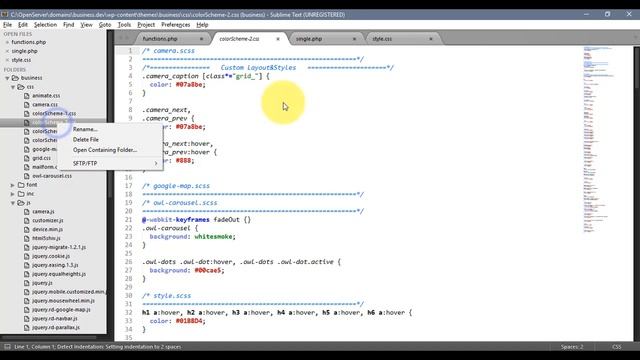Viewport: 640px width, 360px height.
Task: Open the Edit menu
Action: (x=23, y=25)
